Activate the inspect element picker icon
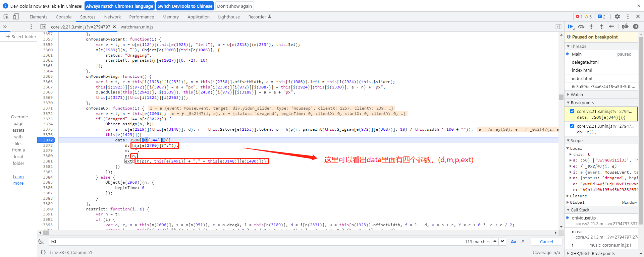The height and width of the screenshot is (257, 644). pos(6,17)
